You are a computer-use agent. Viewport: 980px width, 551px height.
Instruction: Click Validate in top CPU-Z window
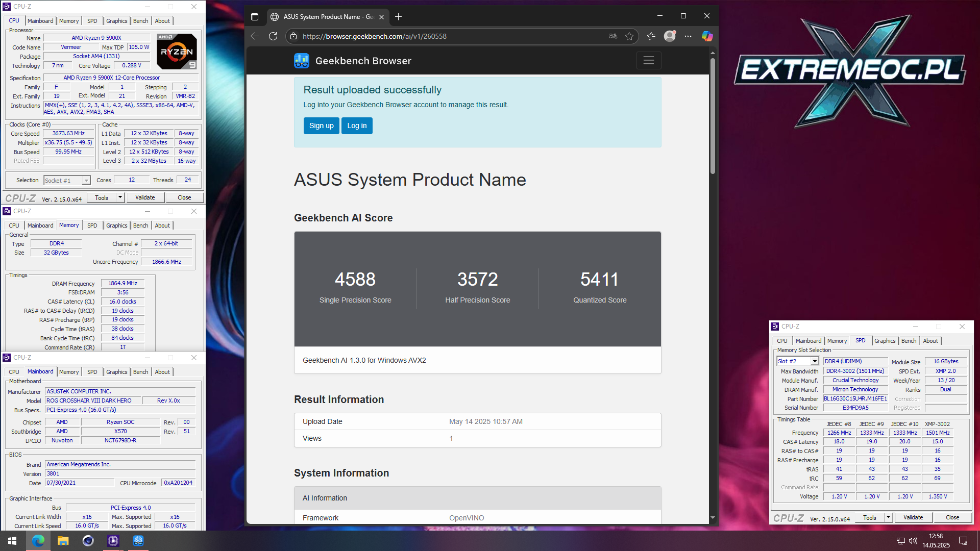[x=145, y=197]
